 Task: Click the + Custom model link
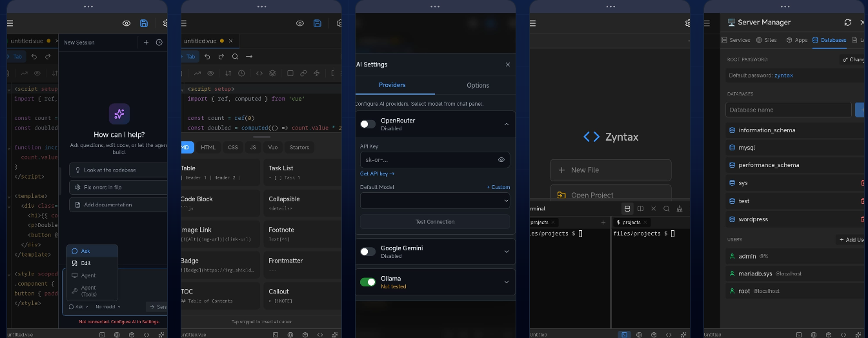point(498,187)
